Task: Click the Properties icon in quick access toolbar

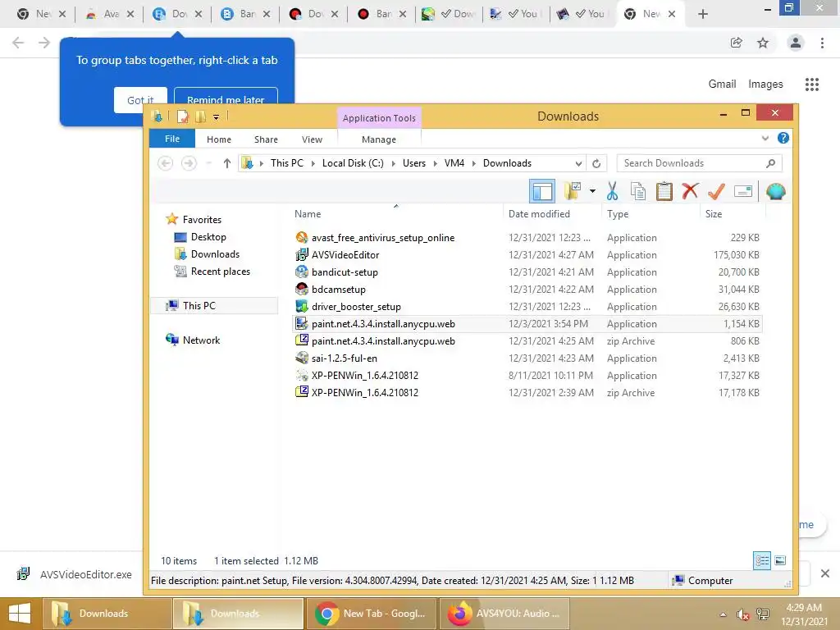Action: [183, 116]
